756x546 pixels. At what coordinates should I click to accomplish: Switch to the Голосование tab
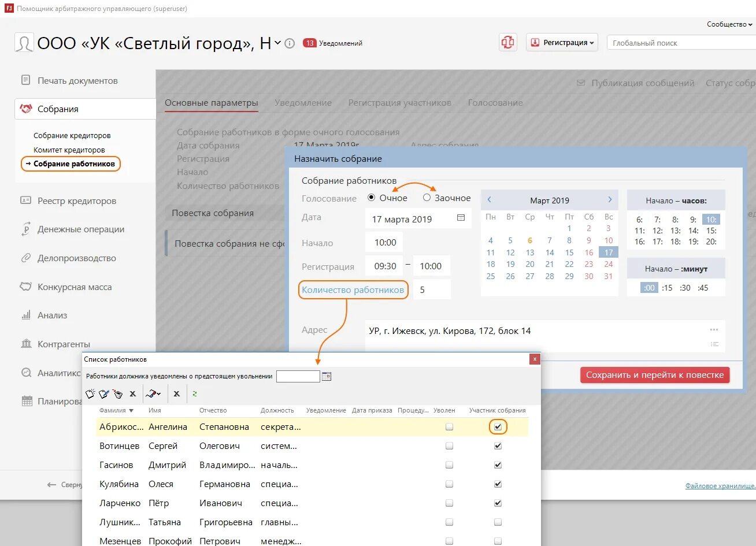(495, 103)
